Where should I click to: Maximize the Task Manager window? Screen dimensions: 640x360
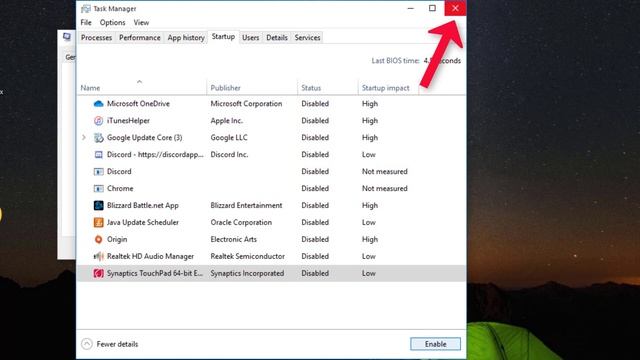click(432, 8)
